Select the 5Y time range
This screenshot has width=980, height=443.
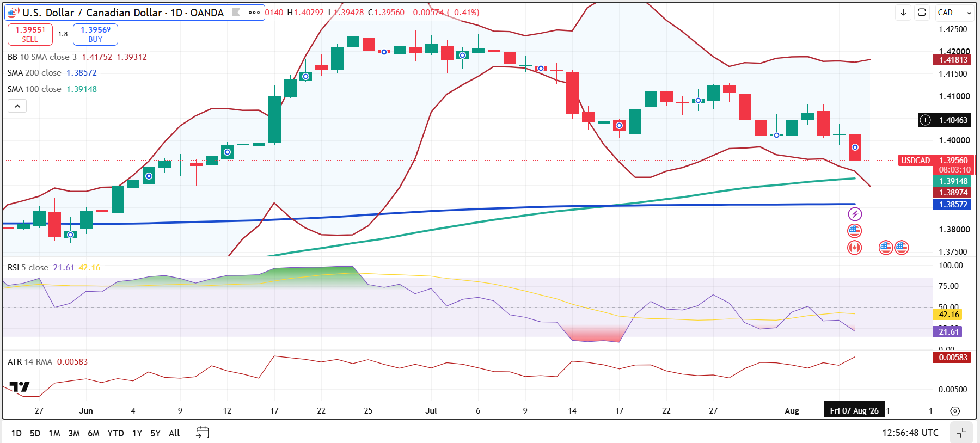(155, 433)
